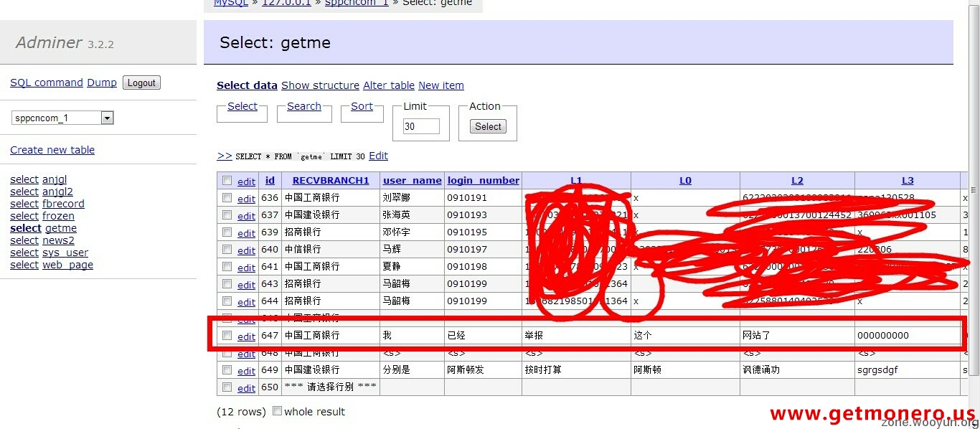
Task: Expand the sppcncom_1 database dropdown
Action: [x=107, y=118]
